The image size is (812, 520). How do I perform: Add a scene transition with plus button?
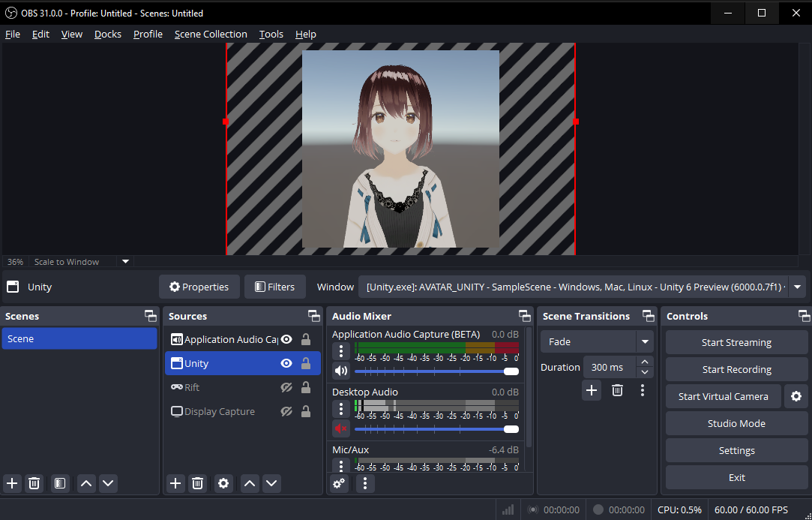pyautogui.click(x=592, y=390)
